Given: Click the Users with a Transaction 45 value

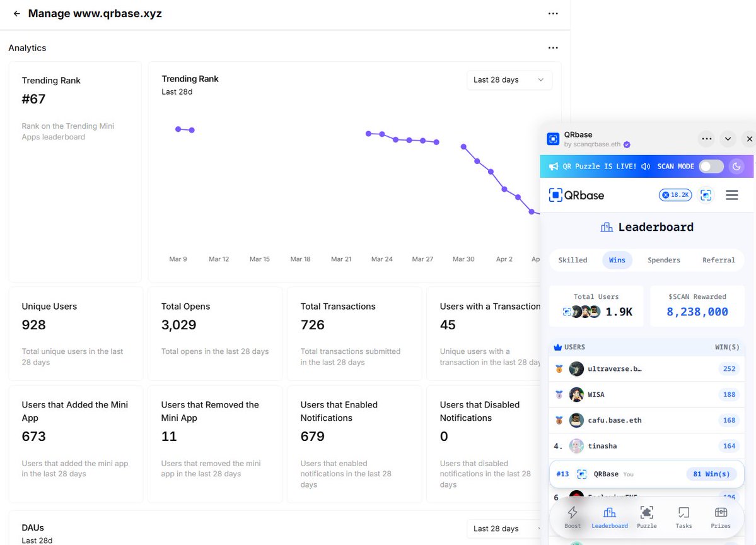Looking at the screenshot, I should coord(448,325).
